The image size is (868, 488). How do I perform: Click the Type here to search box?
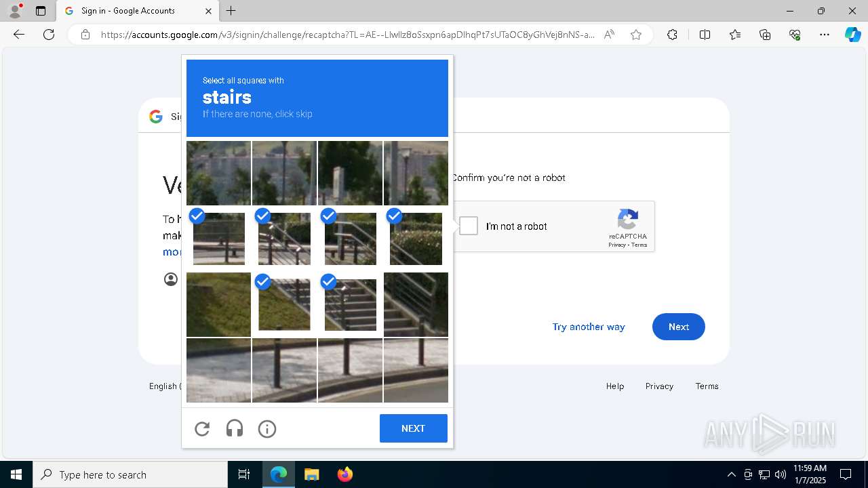130,474
